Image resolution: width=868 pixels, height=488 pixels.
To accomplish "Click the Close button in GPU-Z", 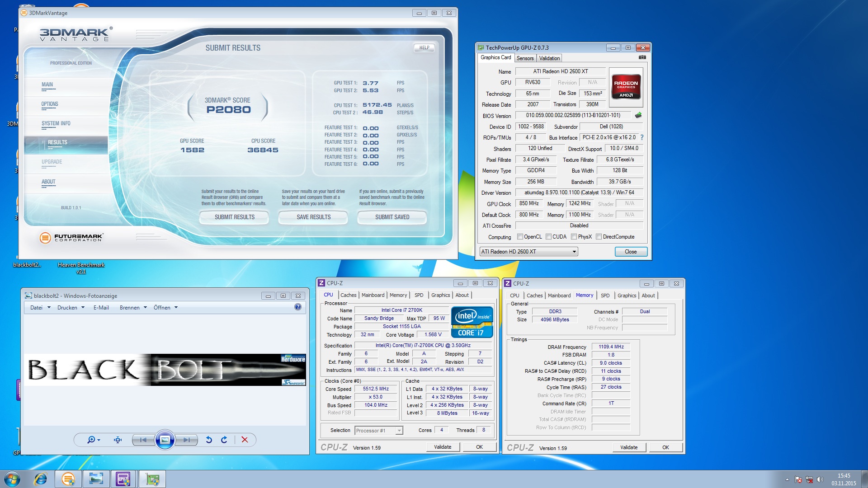I will 631,252.
